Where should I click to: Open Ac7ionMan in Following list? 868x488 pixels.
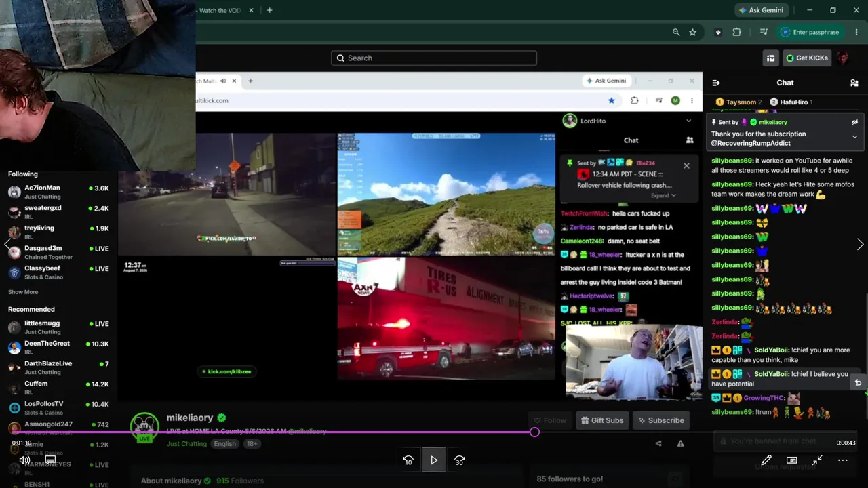click(58, 192)
